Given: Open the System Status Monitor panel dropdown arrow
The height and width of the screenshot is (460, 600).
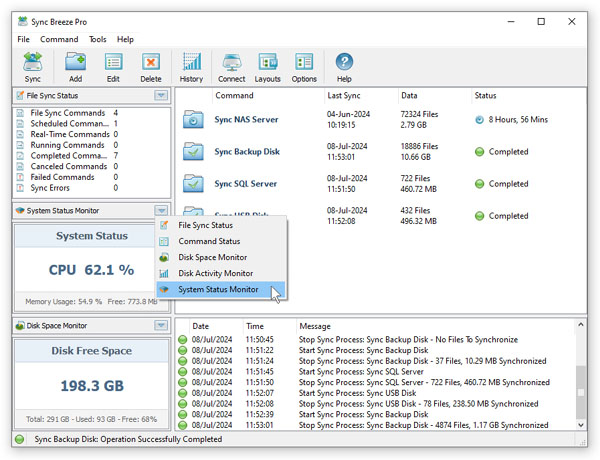Looking at the screenshot, I should click(x=161, y=210).
